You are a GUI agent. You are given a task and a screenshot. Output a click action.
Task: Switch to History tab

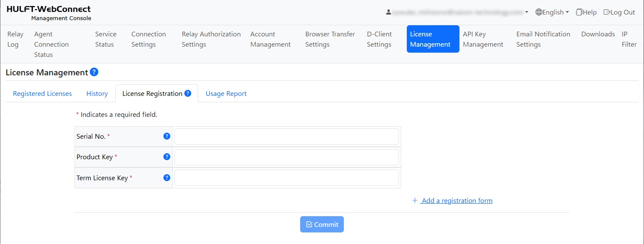[97, 93]
